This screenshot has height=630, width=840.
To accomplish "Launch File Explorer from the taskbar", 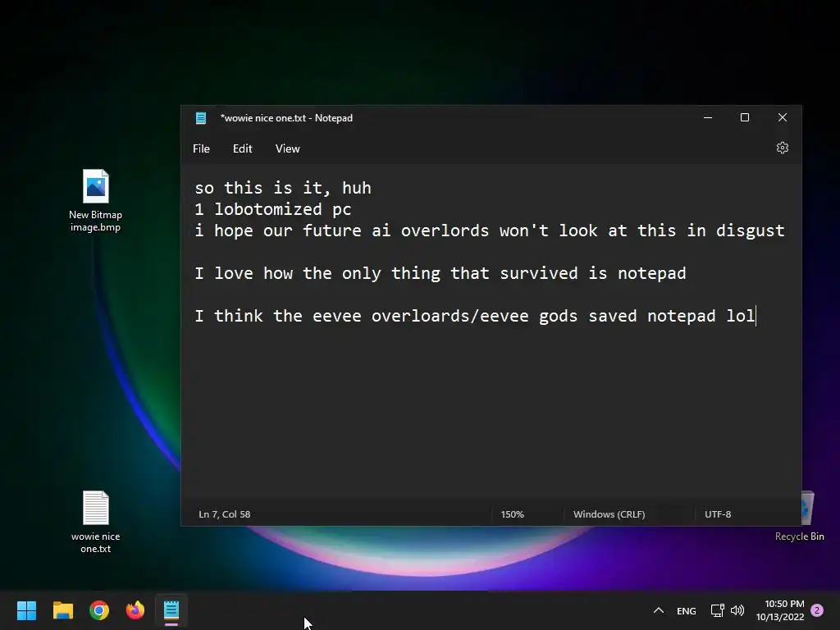I will tap(62, 610).
